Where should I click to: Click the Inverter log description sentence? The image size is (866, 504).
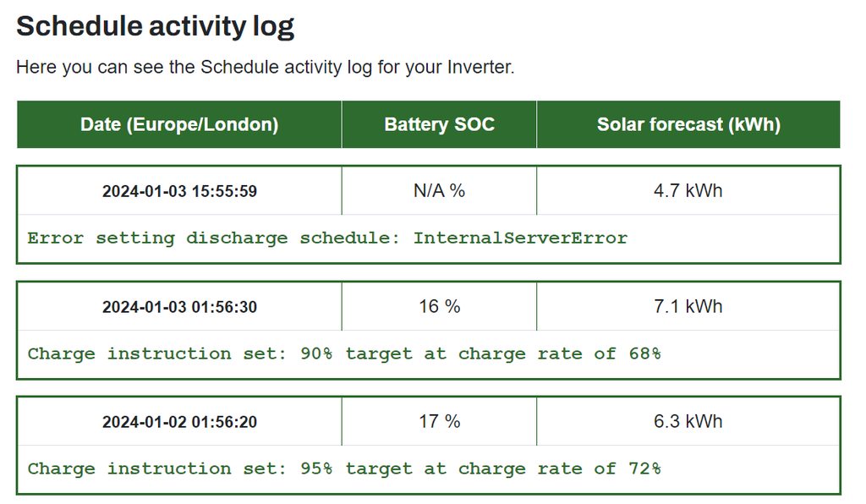(265, 67)
